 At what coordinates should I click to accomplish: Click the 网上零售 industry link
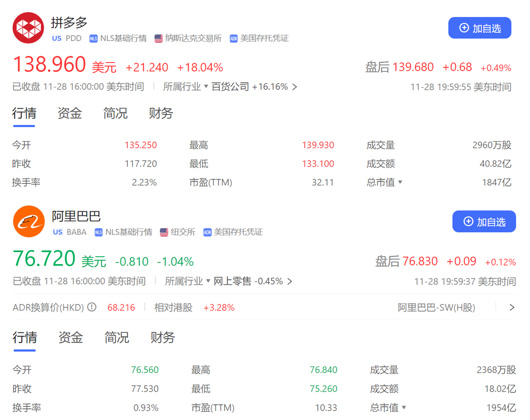click(232, 281)
